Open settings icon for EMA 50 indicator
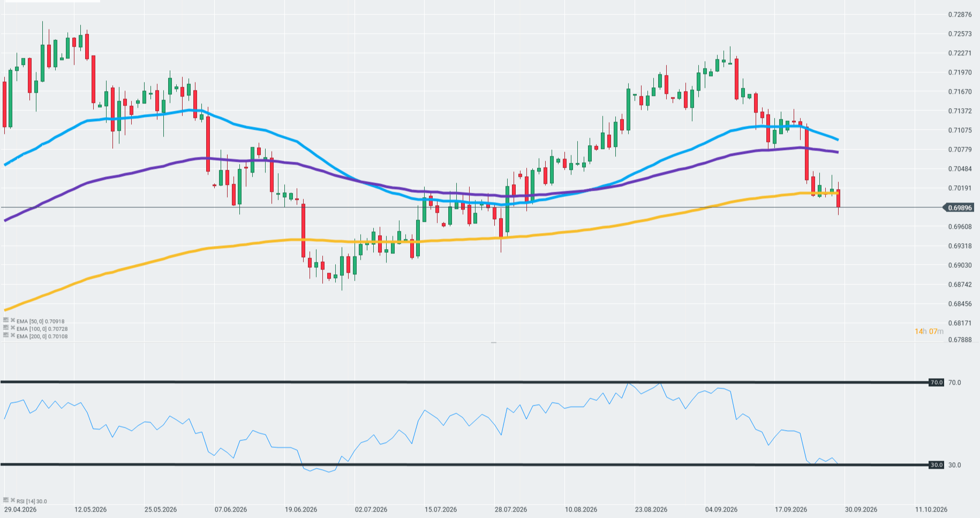 [6, 320]
